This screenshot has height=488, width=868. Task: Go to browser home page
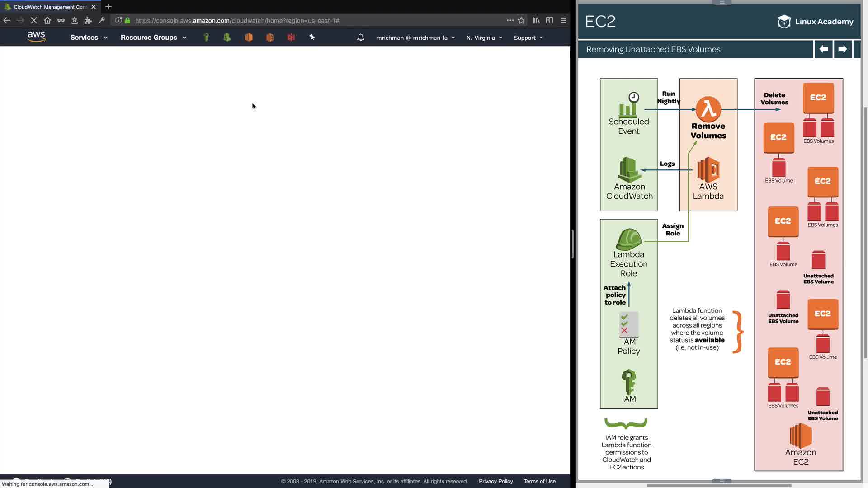click(47, 20)
